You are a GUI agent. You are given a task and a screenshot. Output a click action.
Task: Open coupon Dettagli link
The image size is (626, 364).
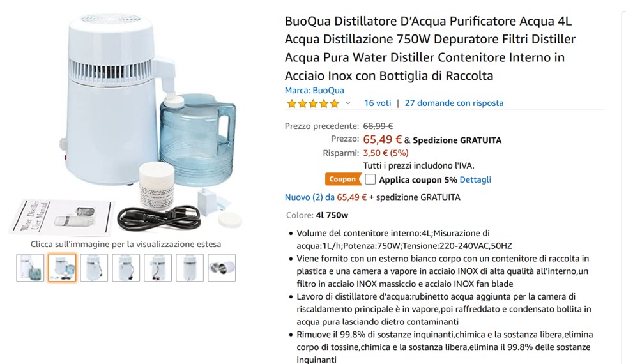click(x=475, y=179)
